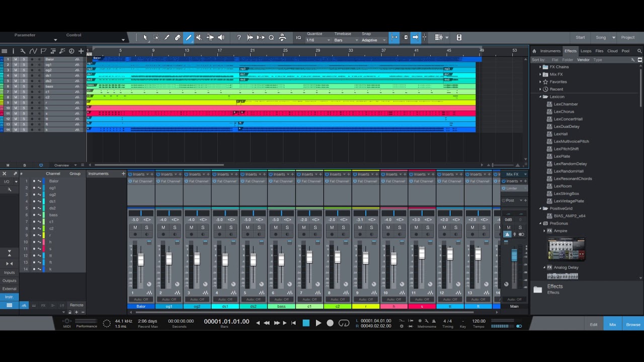Open the Quantize 1/16 dropdown
The width and height of the screenshot is (644, 362).
pos(318,40)
